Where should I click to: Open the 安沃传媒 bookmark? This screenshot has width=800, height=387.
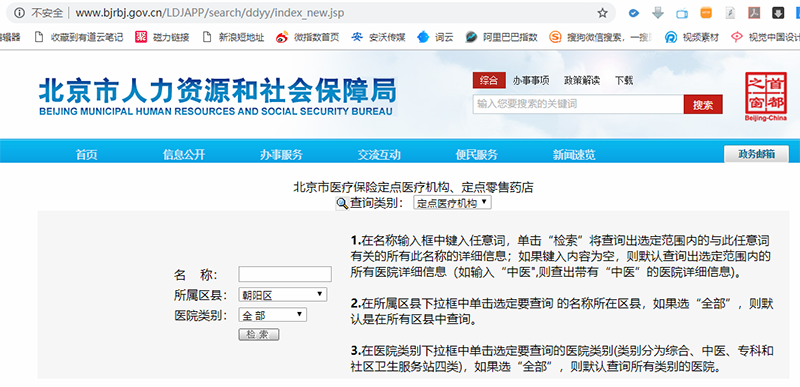pyautogui.click(x=378, y=37)
